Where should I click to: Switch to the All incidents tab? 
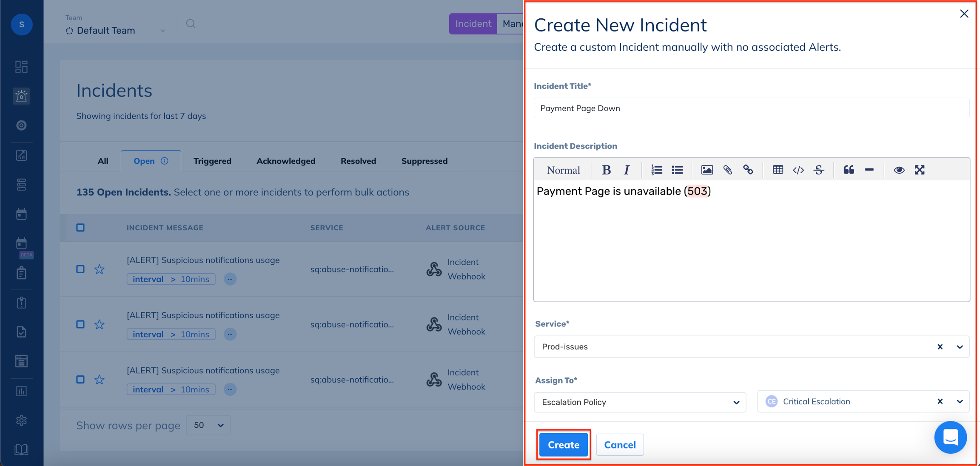pyautogui.click(x=103, y=161)
